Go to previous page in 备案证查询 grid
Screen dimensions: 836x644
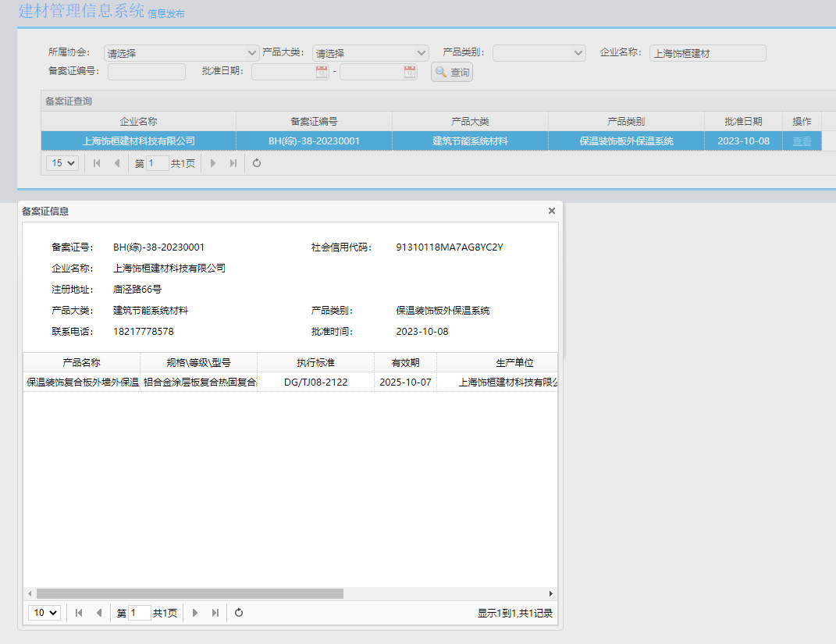pos(117,163)
